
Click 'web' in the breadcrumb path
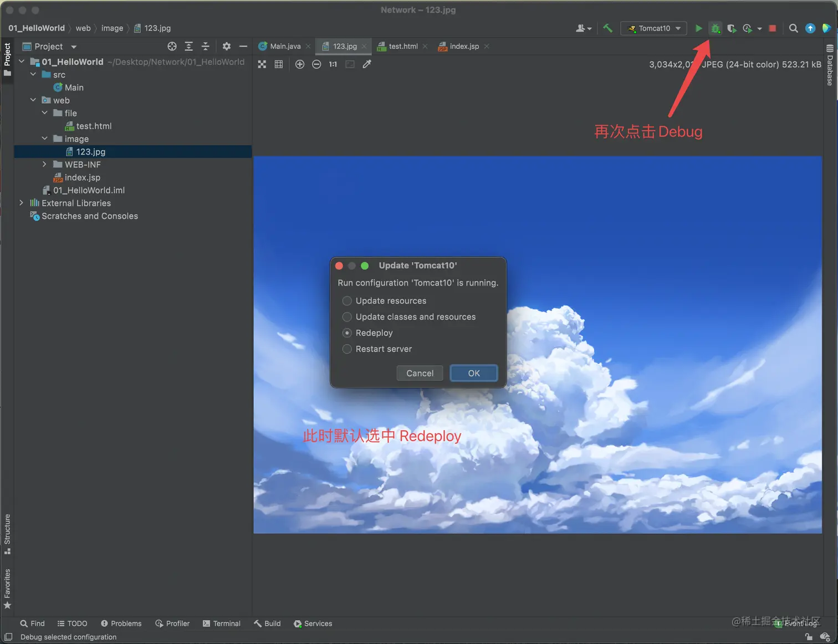coord(83,28)
